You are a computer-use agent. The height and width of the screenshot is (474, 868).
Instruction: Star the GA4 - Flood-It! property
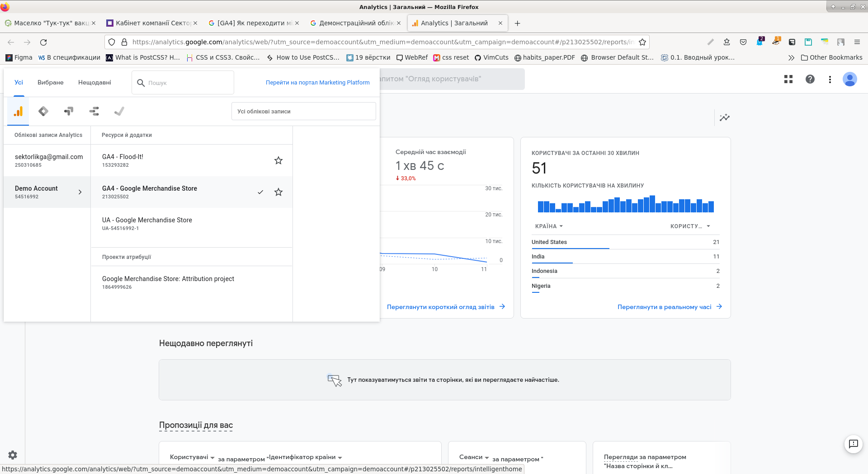pos(278,160)
